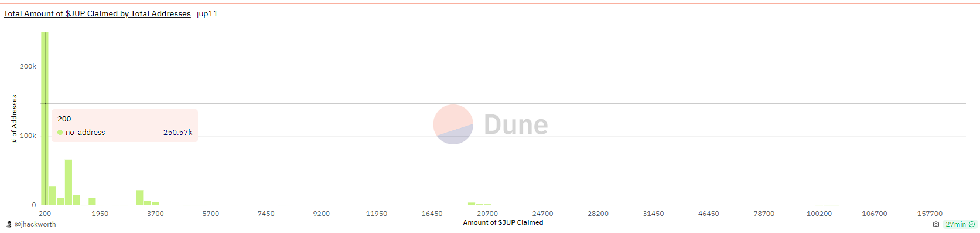Click the jup11 query name label
Viewport: 980px width, 233px height.
coord(207,13)
